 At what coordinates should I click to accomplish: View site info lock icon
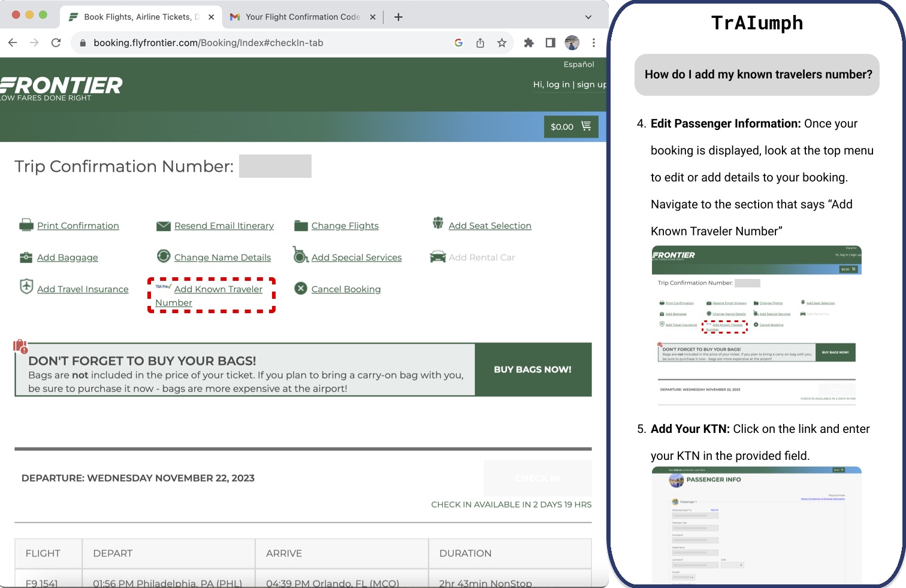coord(83,43)
